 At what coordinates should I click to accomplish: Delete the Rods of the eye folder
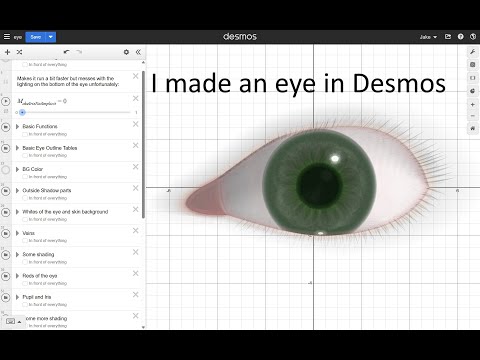click(135, 273)
